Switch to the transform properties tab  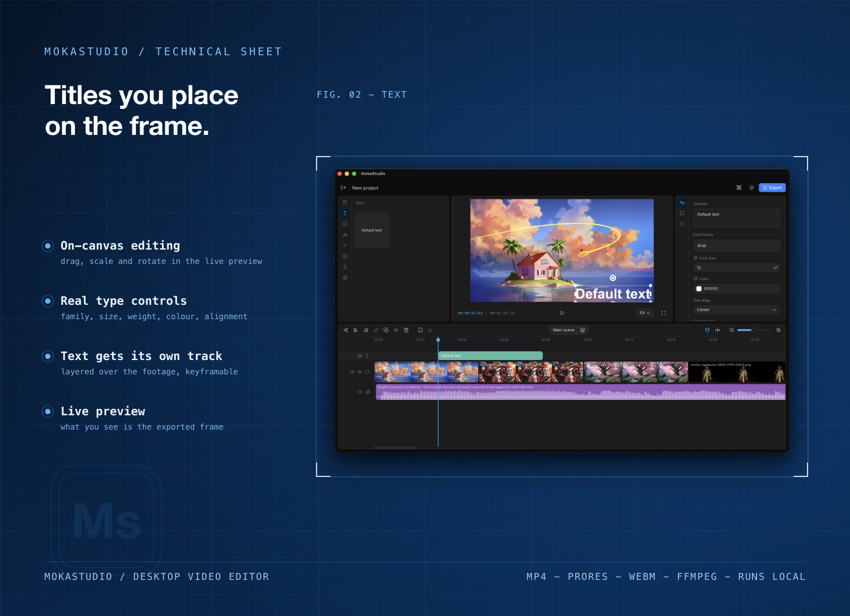click(x=682, y=213)
